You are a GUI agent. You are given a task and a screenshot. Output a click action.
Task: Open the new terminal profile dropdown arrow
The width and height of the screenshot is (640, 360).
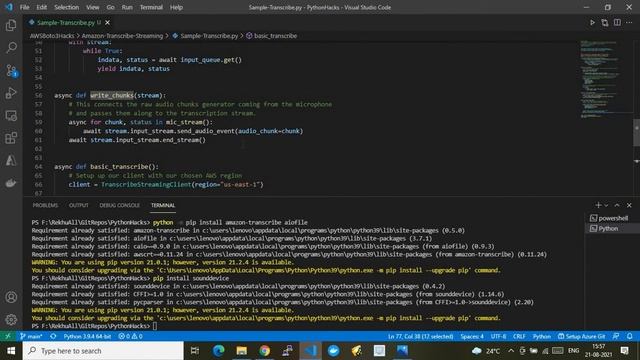[x=606, y=205]
